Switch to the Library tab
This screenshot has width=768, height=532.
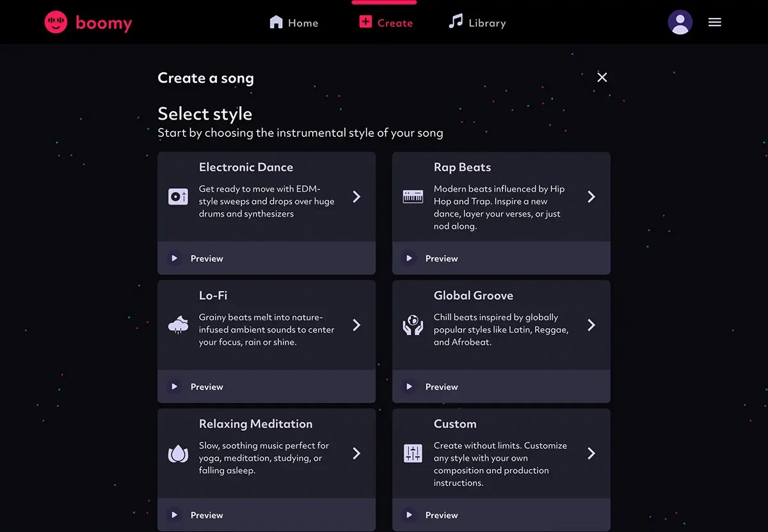click(x=477, y=22)
